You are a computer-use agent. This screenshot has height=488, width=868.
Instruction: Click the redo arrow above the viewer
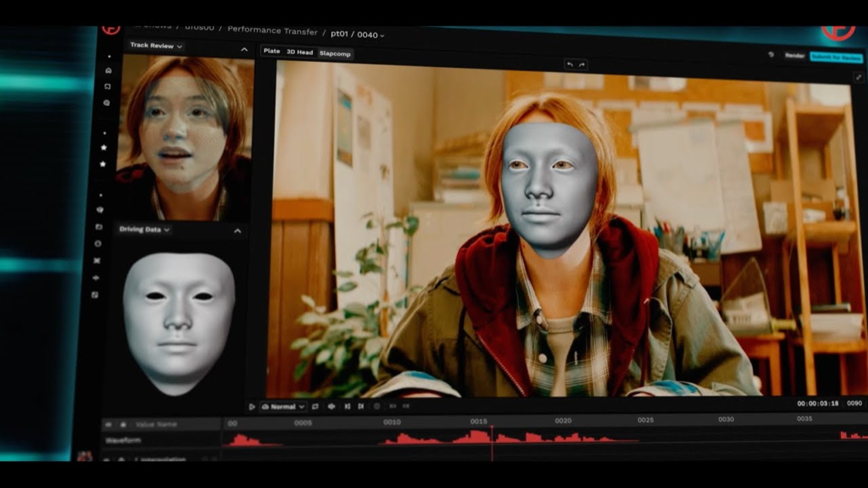pyautogui.click(x=581, y=64)
